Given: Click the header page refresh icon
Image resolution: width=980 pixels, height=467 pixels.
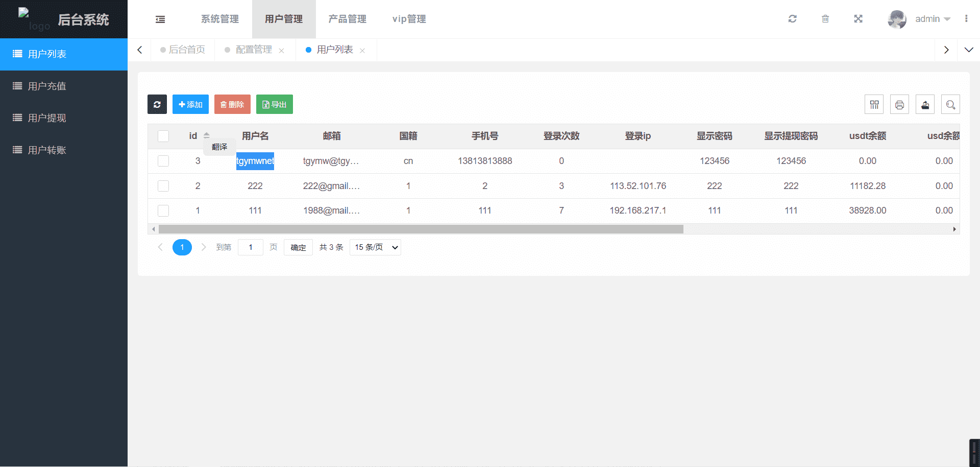Looking at the screenshot, I should [792, 19].
